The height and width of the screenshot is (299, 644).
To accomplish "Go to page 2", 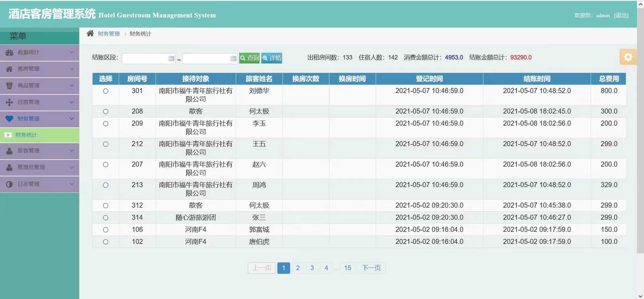I will (298, 268).
